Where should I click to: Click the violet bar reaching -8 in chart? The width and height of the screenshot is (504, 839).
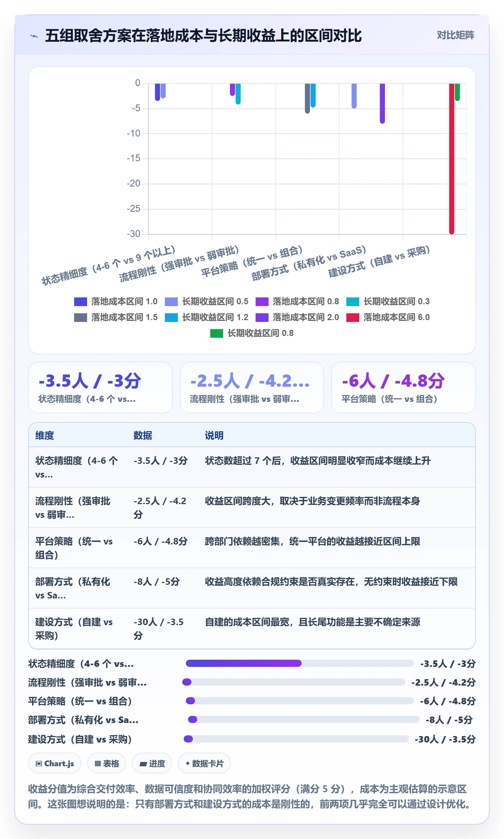click(382, 104)
